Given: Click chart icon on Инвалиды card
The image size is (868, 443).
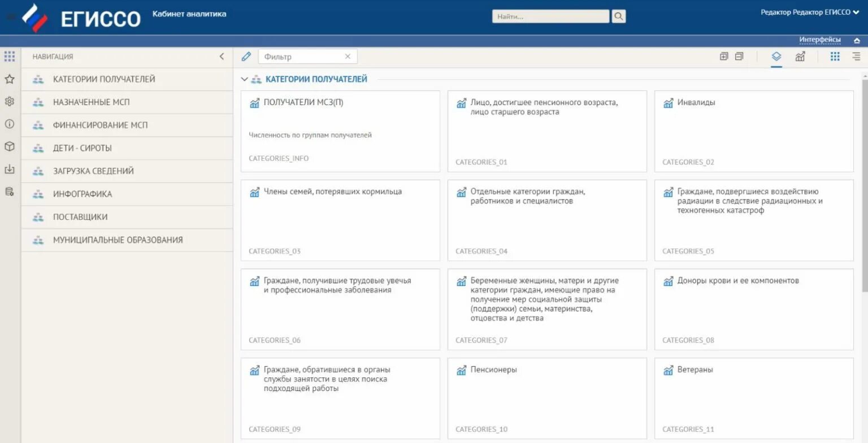Looking at the screenshot, I should pyautogui.click(x=668, y=103).
